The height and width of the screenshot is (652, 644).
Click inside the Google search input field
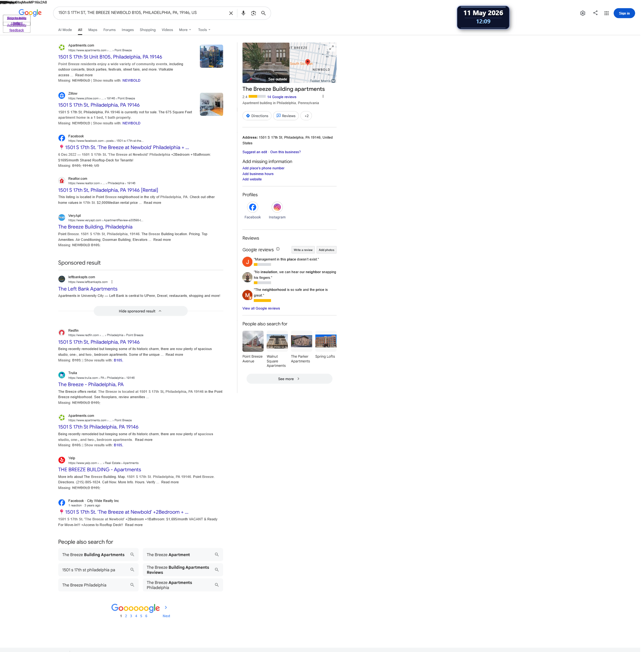pos(142,13)
